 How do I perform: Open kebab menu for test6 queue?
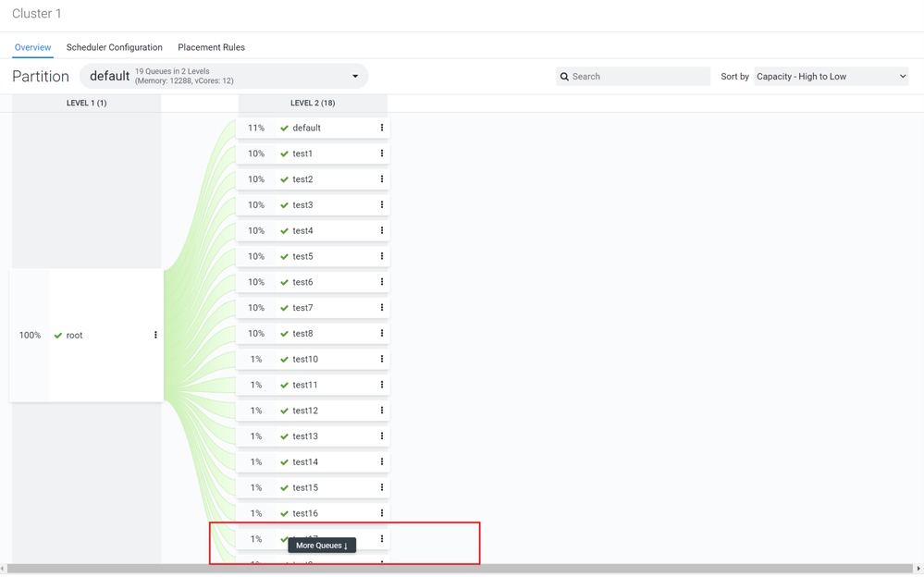coord(382,282)
